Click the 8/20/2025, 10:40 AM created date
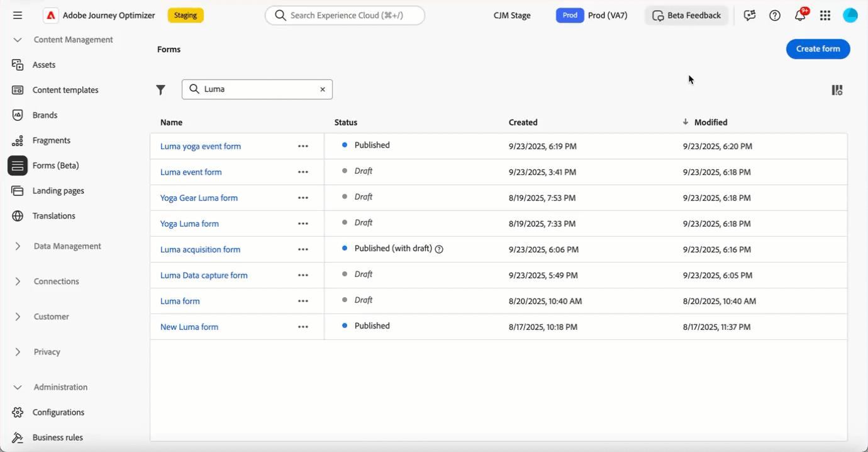 pos(545,301)
